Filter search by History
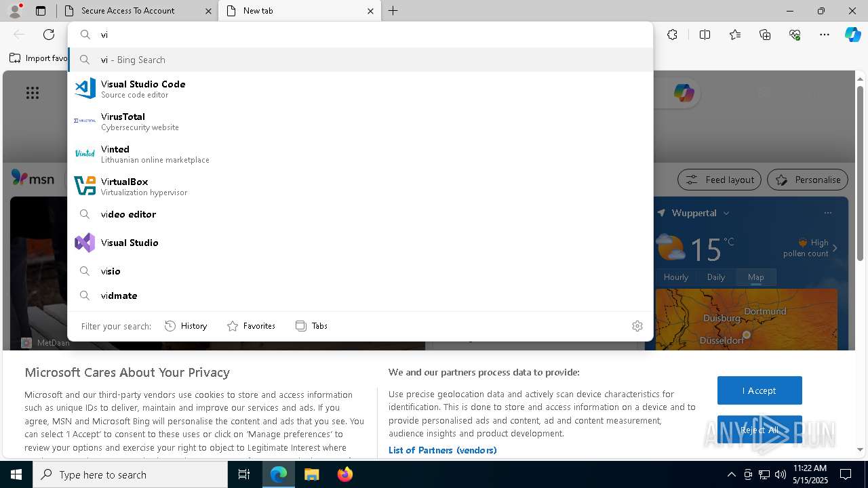 [186, 326]
